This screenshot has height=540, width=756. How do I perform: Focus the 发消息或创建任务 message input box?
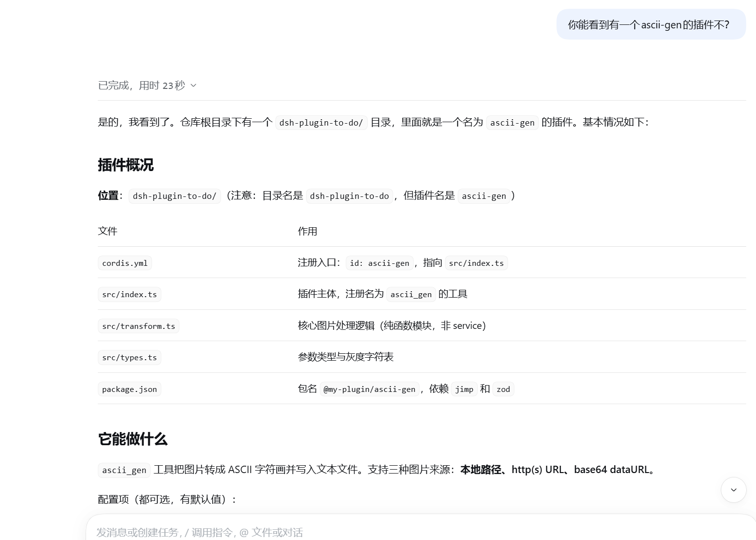pos(421,532)
